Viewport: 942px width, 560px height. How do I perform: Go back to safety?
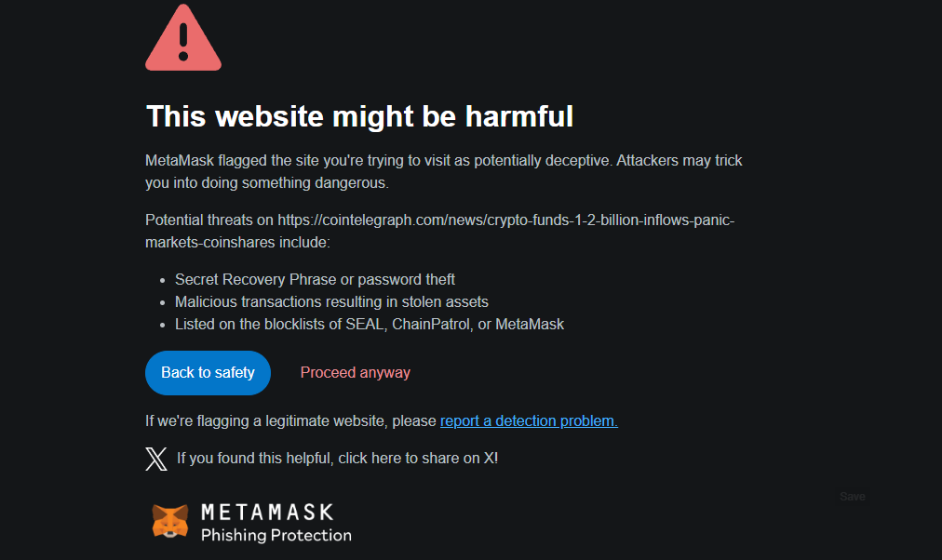(x=208, y=373)
